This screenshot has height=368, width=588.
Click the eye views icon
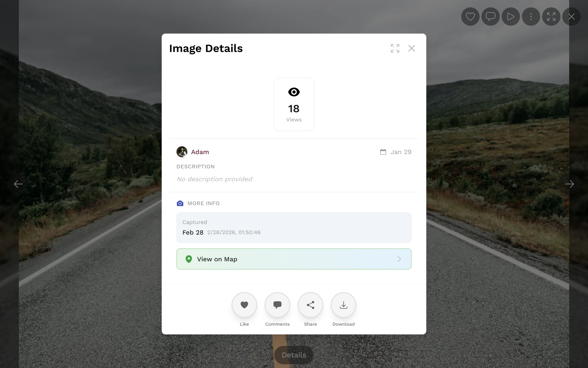pyautogui.click(x=294, y=92)
